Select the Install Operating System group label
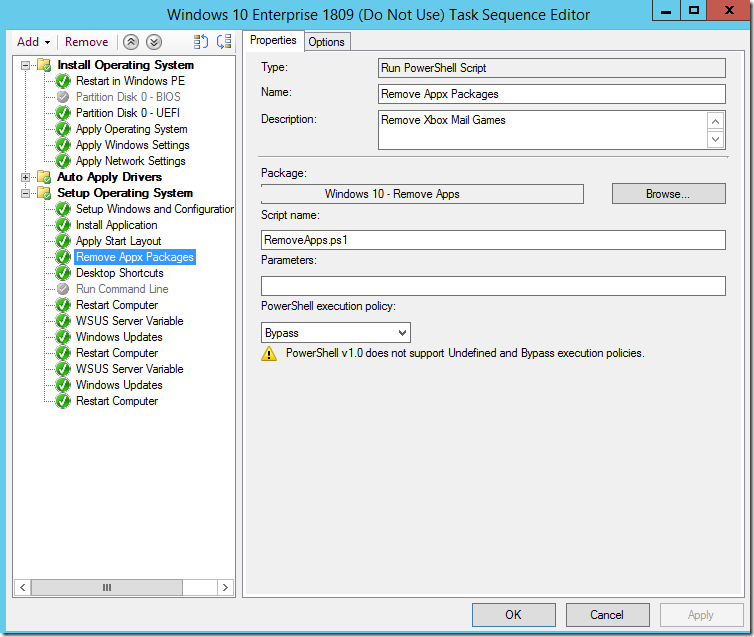754x637 pixels. coord(126,65)
